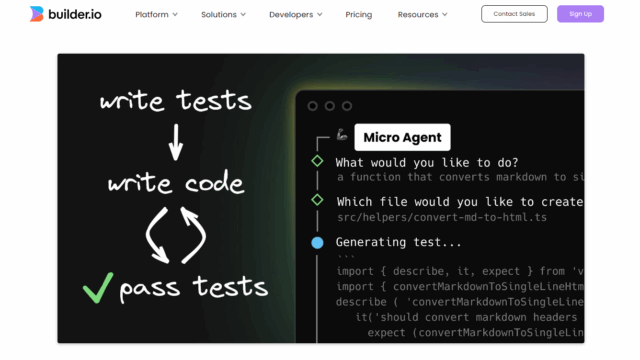Expand the Developers dropdown chevron
The image size is (640, 360).
pos(320,15)
